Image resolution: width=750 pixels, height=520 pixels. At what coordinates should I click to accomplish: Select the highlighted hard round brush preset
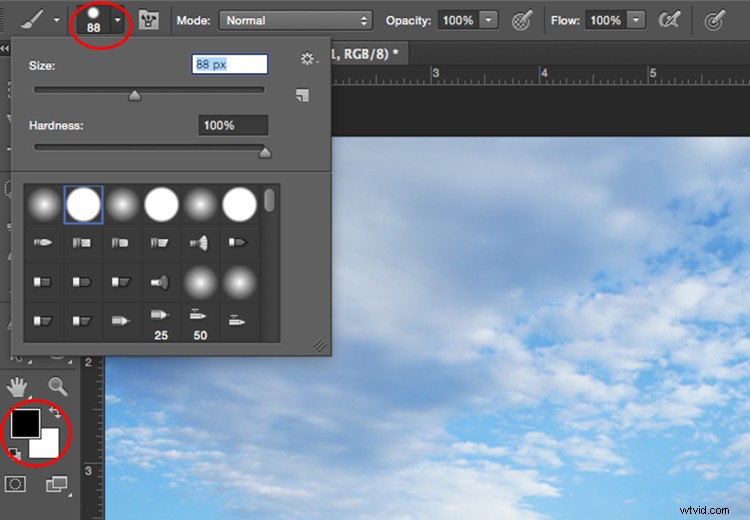83,204
